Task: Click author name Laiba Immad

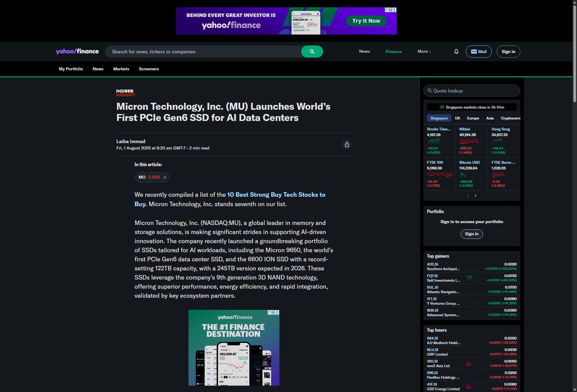Action: tap(131, 142)
